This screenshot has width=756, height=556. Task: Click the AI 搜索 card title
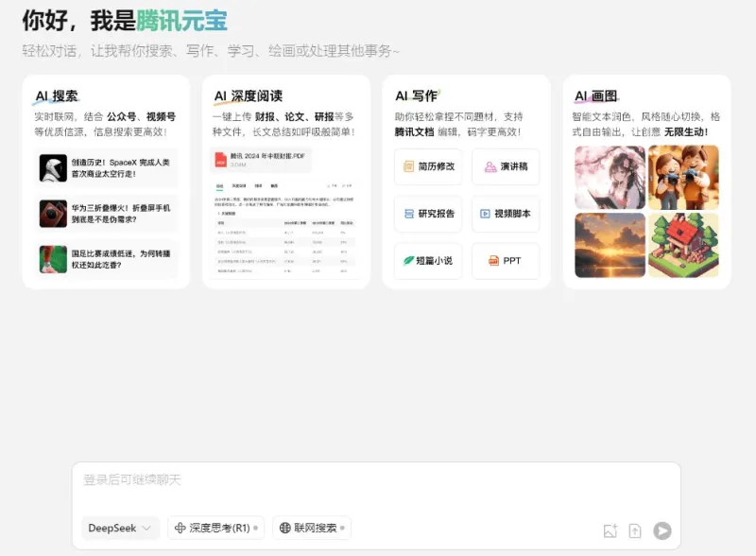(57, 96)
